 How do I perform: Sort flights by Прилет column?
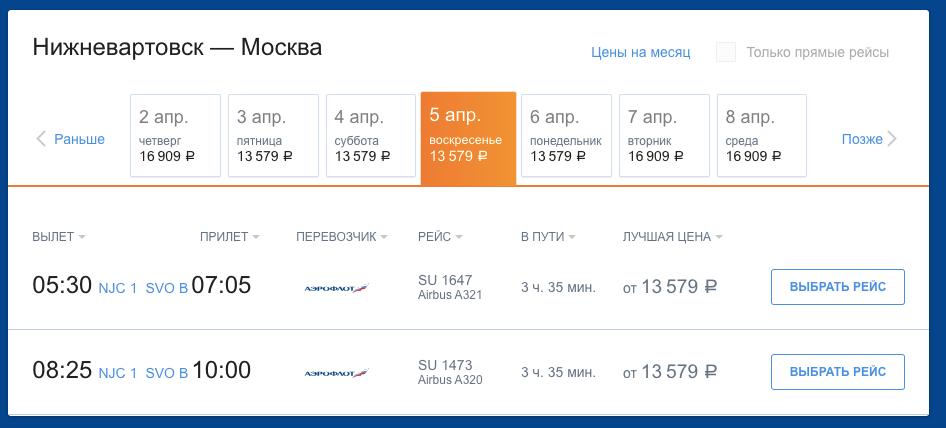(x=229, y=237)
